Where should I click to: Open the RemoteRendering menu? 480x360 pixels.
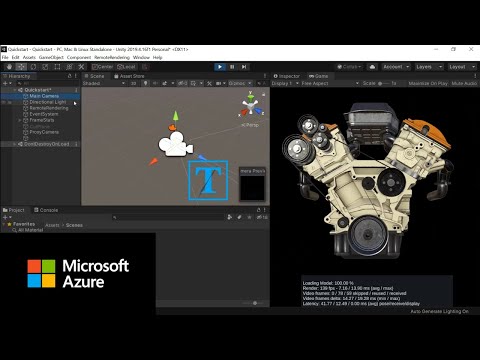pos(112,57)
